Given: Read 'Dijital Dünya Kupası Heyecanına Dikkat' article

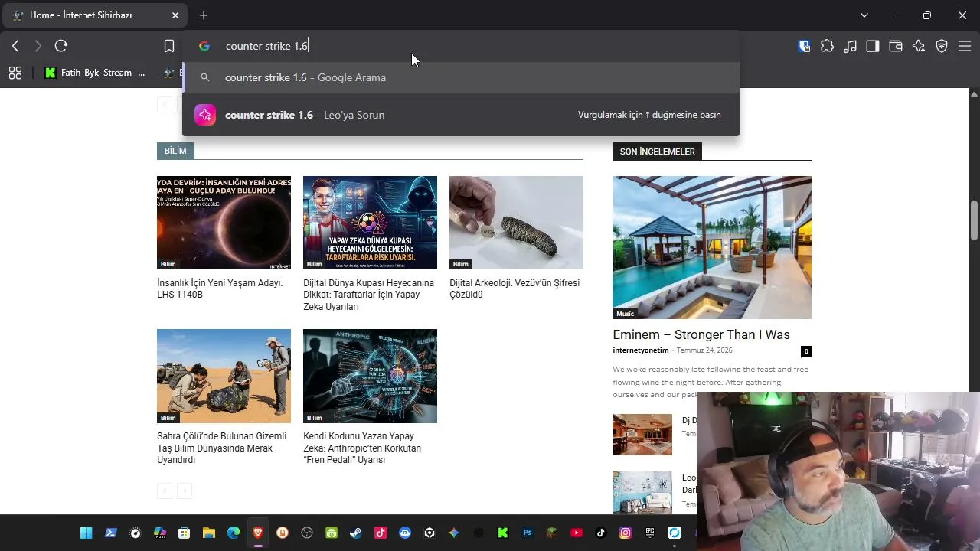Looking at the screenshot, I should [x=368, y=295].
